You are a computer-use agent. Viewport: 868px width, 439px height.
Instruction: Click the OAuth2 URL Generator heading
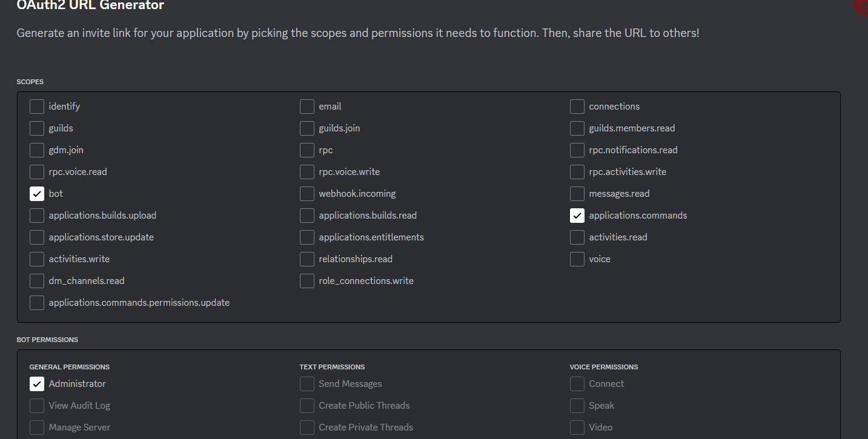pos(90,5)
